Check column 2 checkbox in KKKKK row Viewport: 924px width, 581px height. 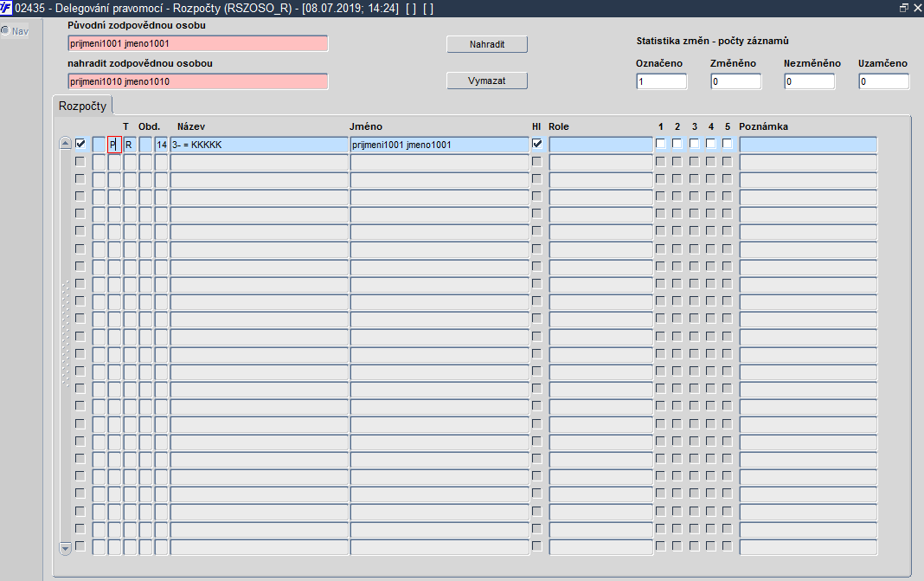point(677,144)
